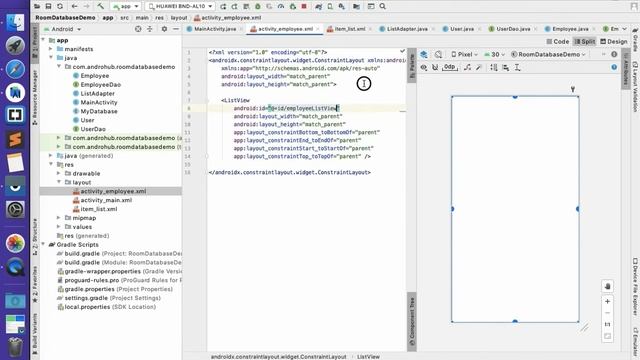Click the Select Opened File target icon
Image resolution: width=640 pixels, height=360 pixels.
[x=138, y=29]
